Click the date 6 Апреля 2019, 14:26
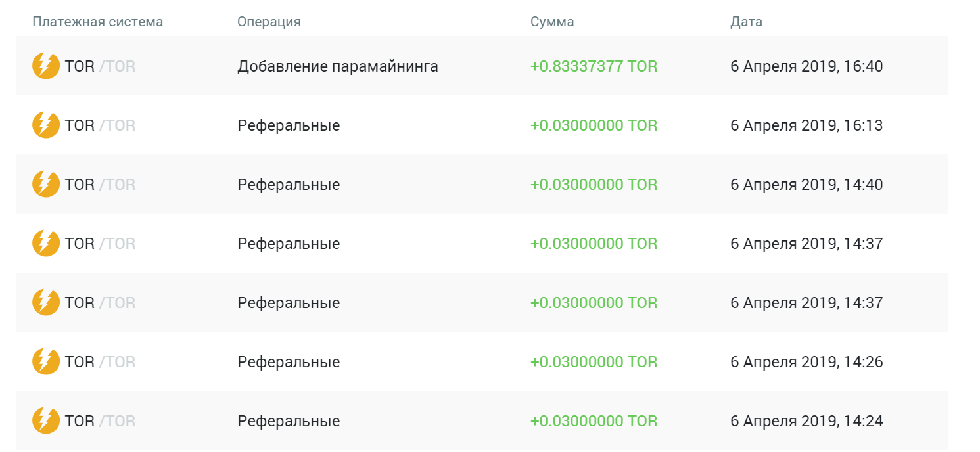The width and height of the screenshot is (980, 452). [806, 362]
